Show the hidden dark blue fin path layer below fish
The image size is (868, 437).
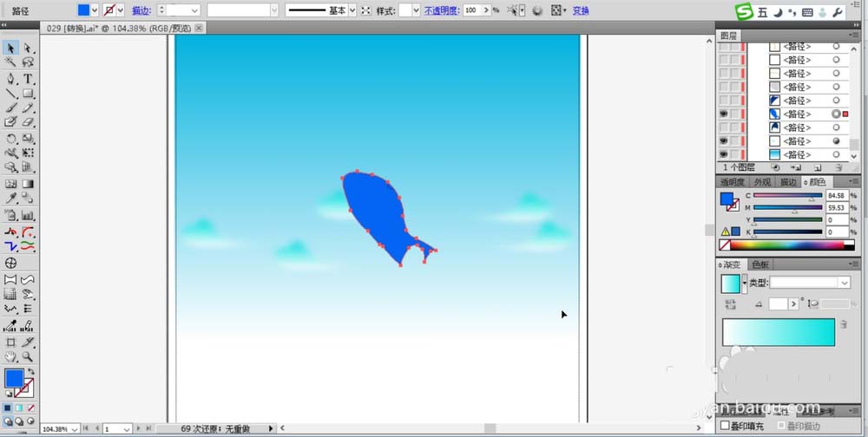point(723,127)
